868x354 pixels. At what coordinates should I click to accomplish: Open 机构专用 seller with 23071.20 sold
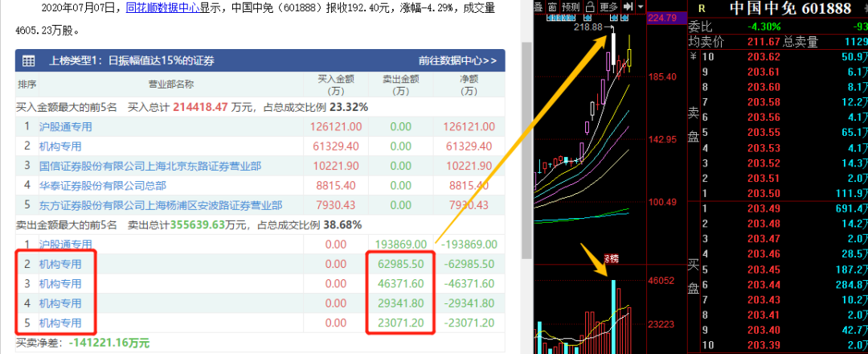tap(59, 323)
